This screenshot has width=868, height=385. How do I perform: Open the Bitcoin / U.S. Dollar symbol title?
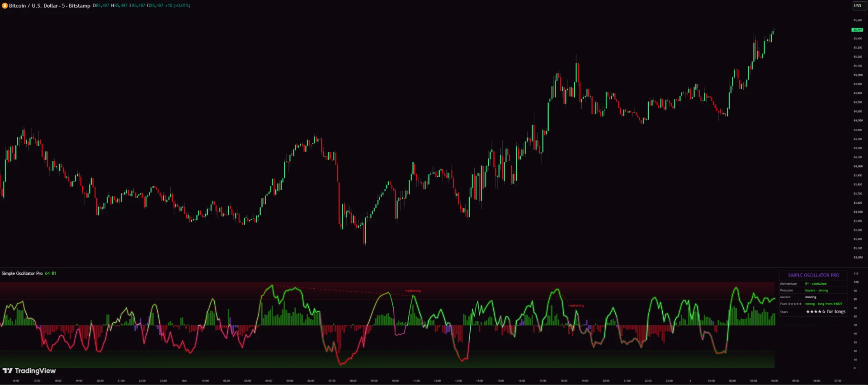tap(49, 6)
